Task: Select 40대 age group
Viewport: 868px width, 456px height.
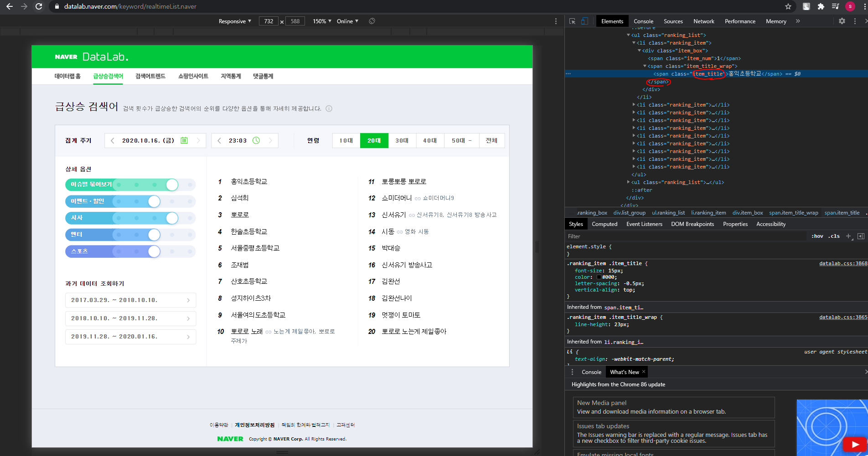Action: (430, 140)
